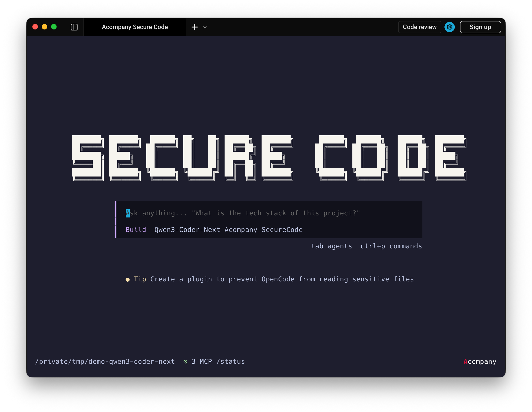Choose the Qwen3-Coder-Next model label
532x412 pixels.
[x=187, y=230]
